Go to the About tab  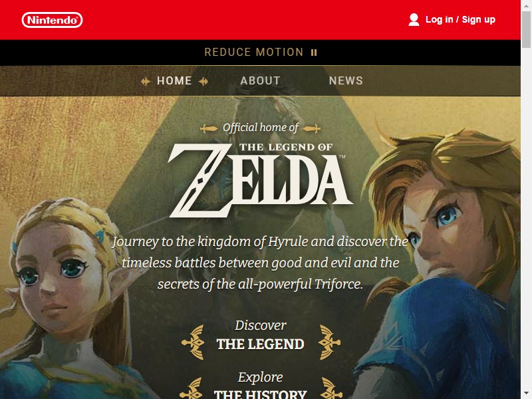(x=260, y=80)
